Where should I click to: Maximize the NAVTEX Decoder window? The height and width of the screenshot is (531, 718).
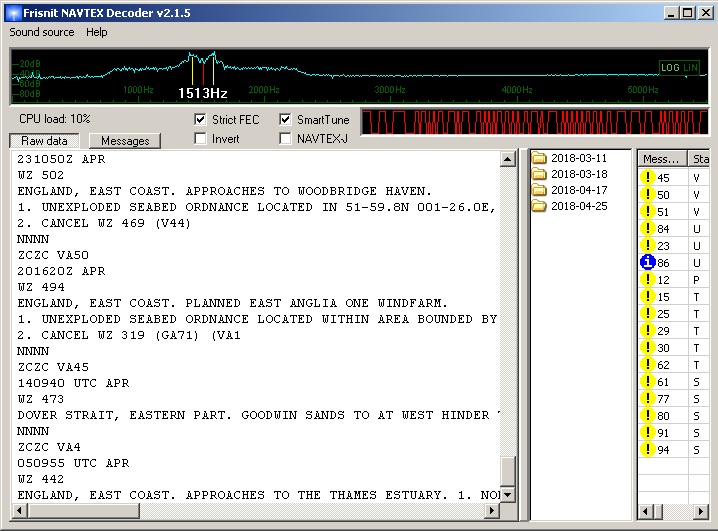click(687, 13)
